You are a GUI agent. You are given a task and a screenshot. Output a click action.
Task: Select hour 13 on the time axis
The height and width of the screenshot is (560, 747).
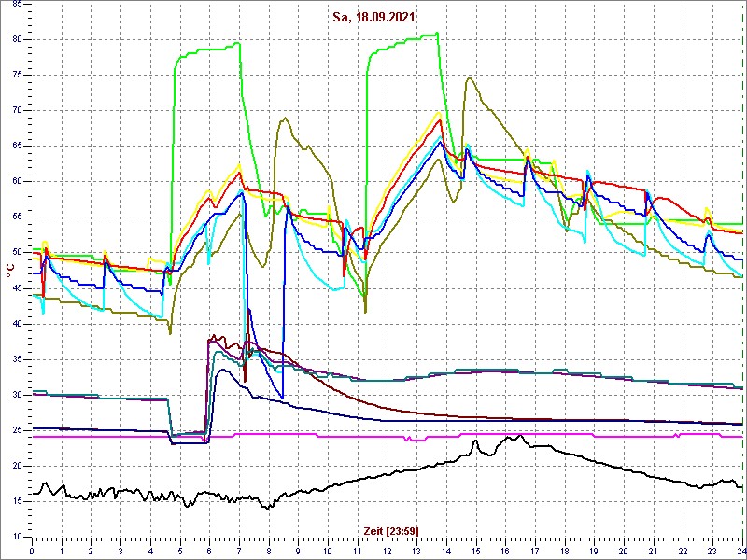tap(416, 551)
